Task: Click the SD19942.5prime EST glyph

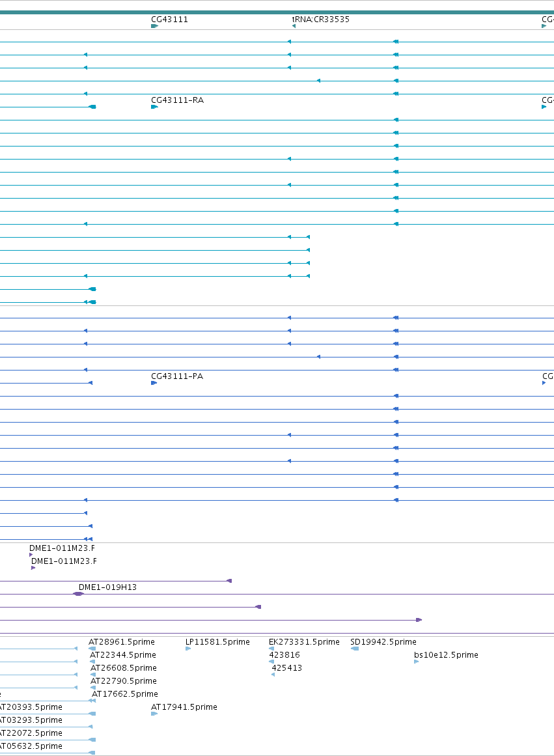Action: tap(354, 649)
